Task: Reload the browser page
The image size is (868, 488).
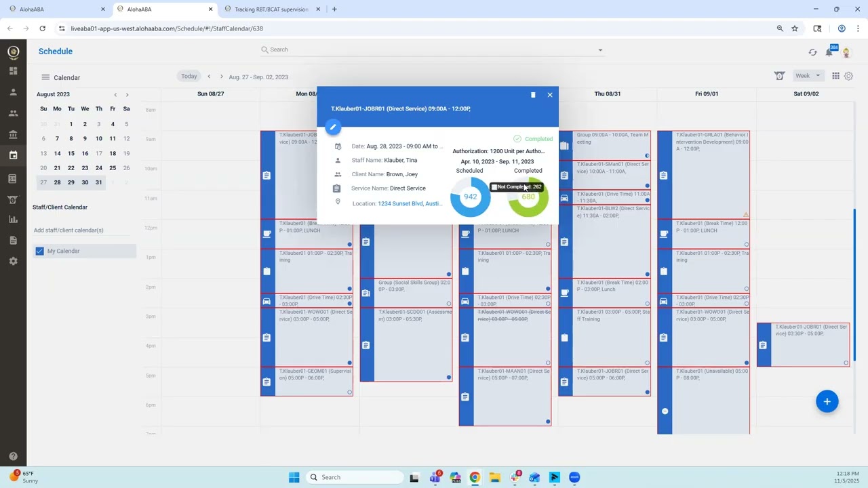Action: click(42, 28)
